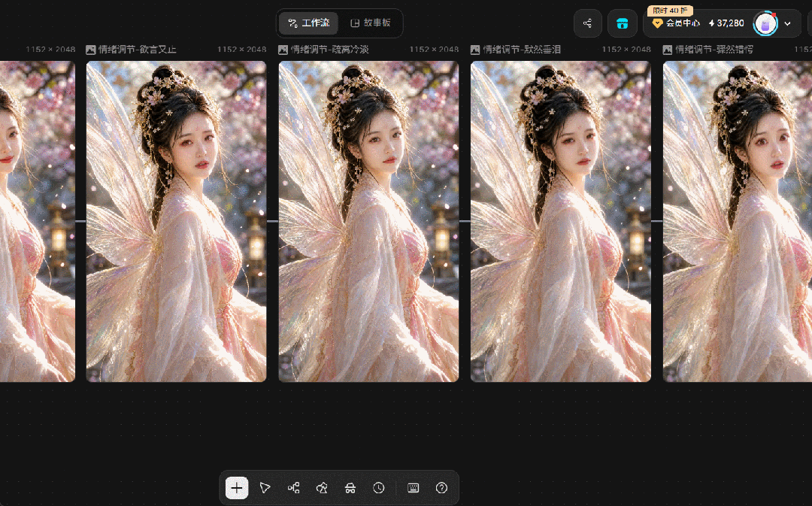Toggle the incognito hat-and-glasses icon

click(x=350, y=488)
